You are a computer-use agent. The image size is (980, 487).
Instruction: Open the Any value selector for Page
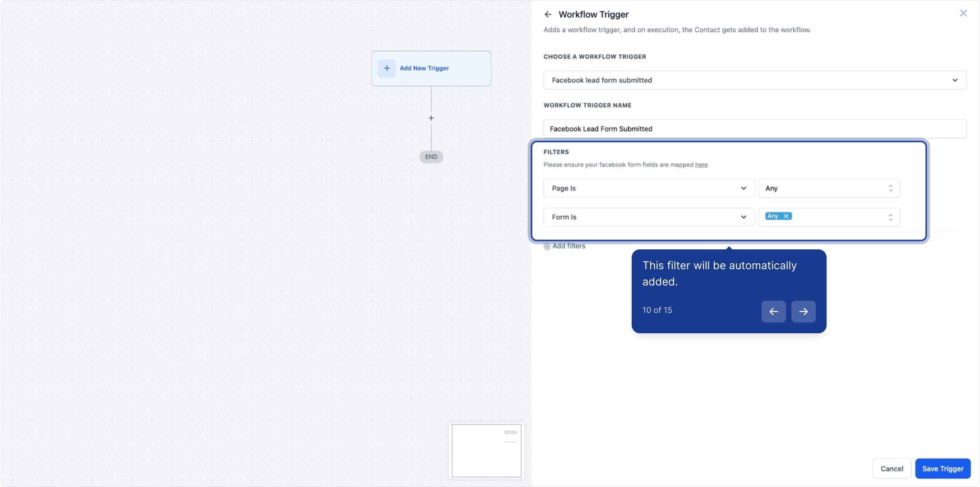(829, 188)
